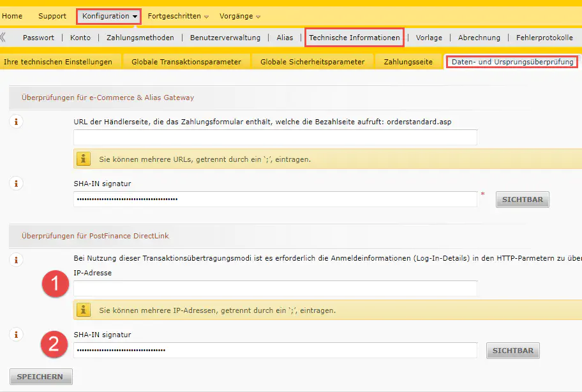Open the Konfiguration dropdown menu
The width and height of the screenshot is (582, 392).
click(x=110, y=16)
